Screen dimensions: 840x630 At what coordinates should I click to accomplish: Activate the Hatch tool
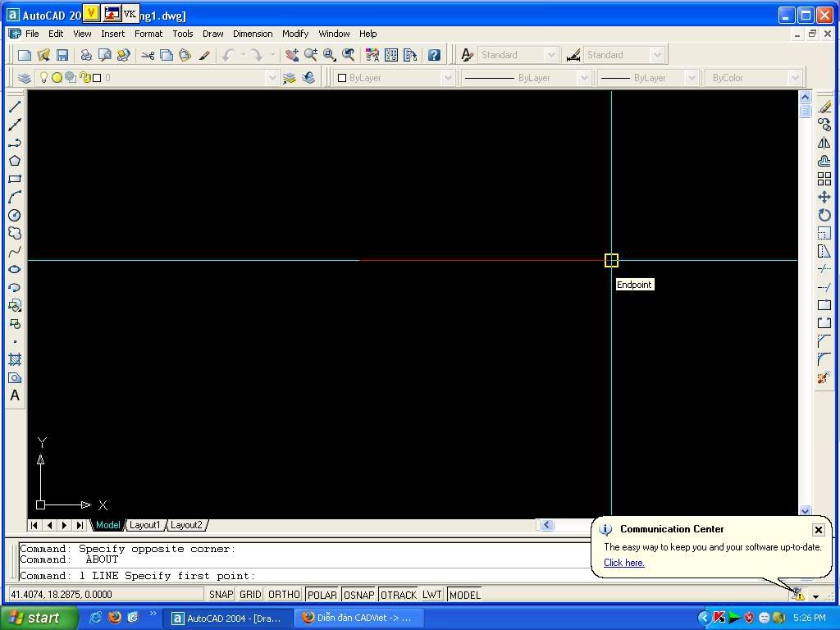pyautogui.click(x=15, y=359)
